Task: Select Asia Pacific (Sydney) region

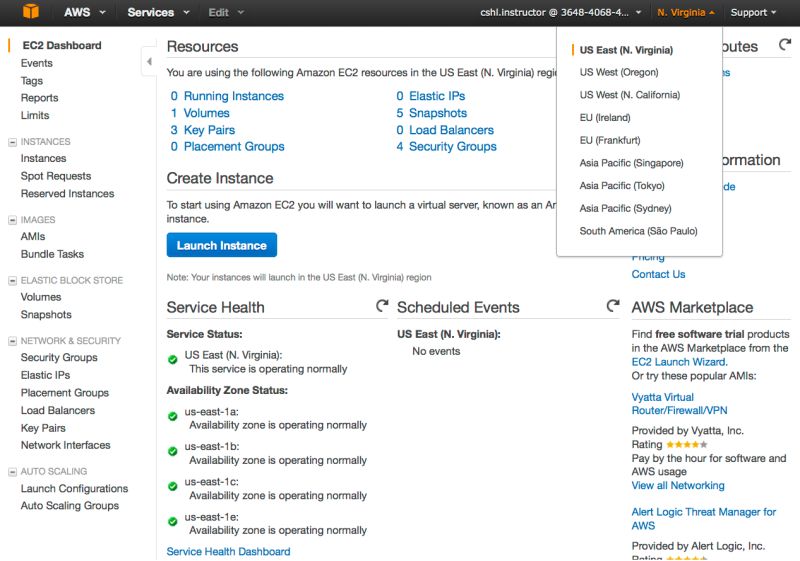Action: pyautogui.click(x=625, y=208)
